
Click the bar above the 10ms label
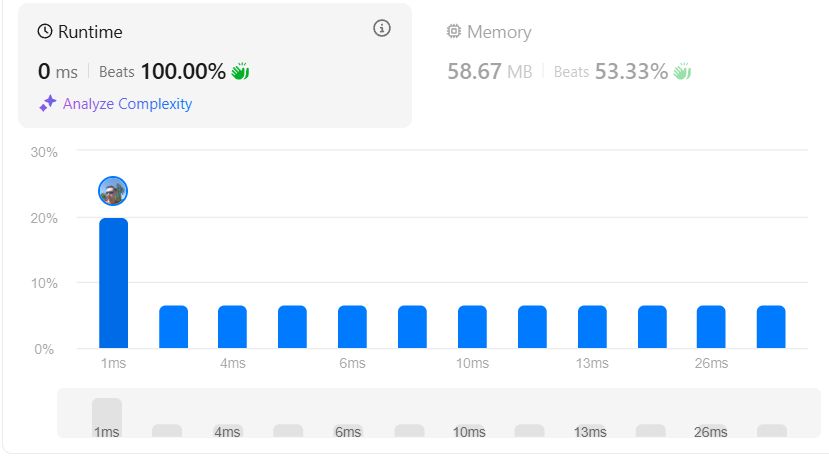[x=472, y=326]
